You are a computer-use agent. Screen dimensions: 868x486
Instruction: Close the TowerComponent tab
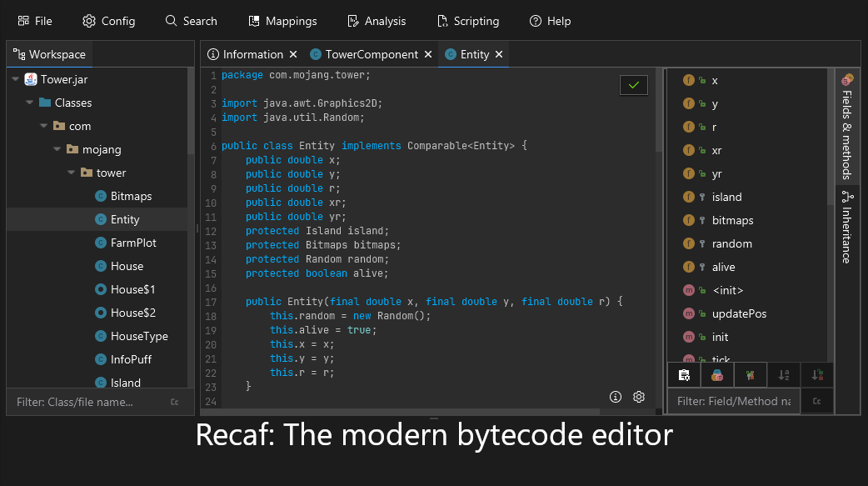click(428, 54)
